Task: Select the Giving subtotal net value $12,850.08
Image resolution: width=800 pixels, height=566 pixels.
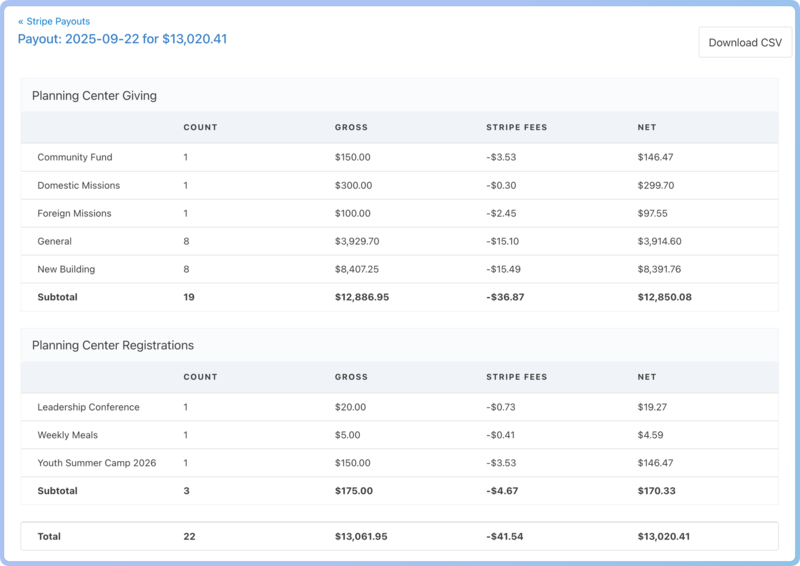Action: [664, 297]
